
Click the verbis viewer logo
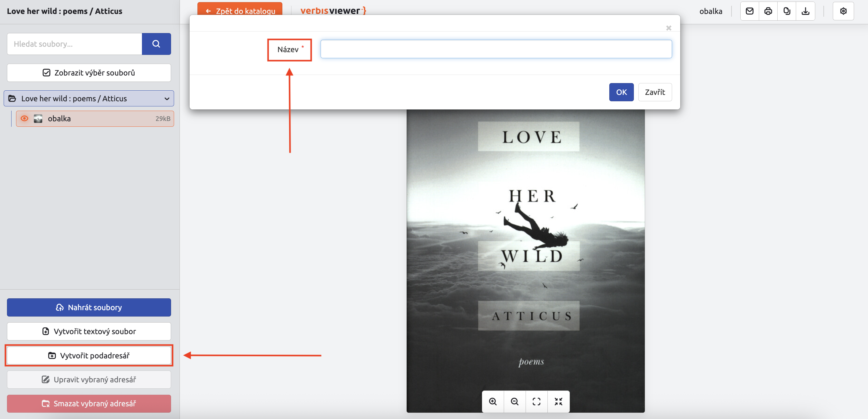point(333,11)
